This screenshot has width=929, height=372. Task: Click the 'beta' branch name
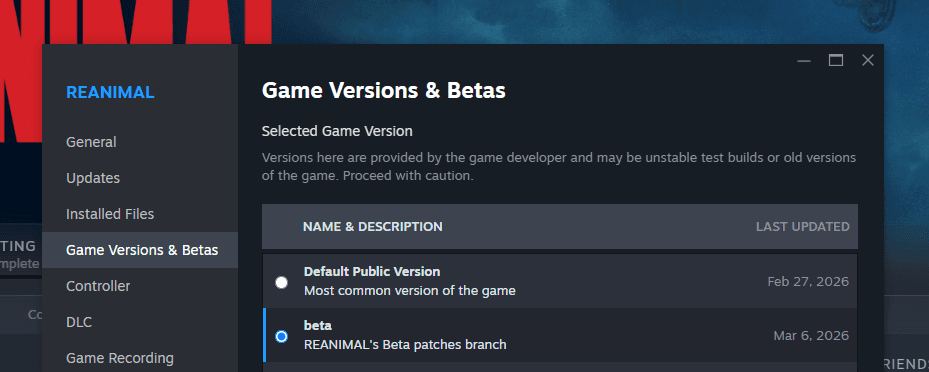[318, 325]
